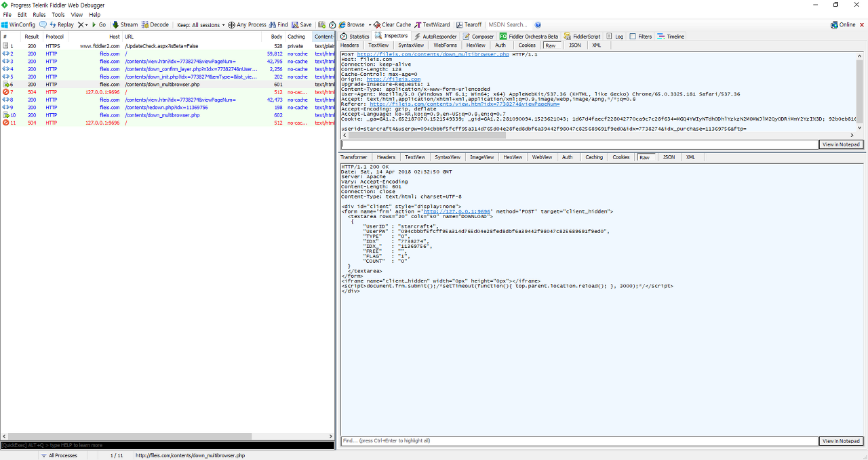The height and width of the screenshot is (460, 868).
Task: Open WinConfig from the toolbar
Action: [x=18, y=24]
